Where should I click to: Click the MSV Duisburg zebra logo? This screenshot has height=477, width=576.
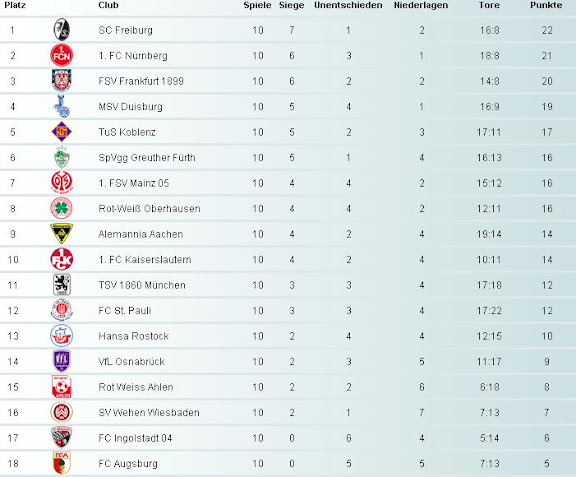coord(61,106)
